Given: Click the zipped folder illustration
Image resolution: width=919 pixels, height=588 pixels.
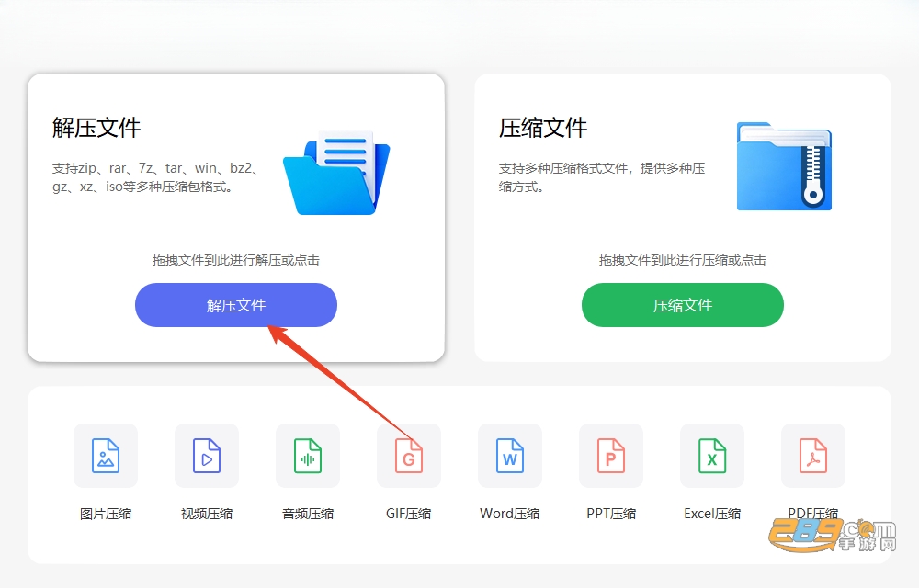Looking at the screenshot, I should coord(784,166).
